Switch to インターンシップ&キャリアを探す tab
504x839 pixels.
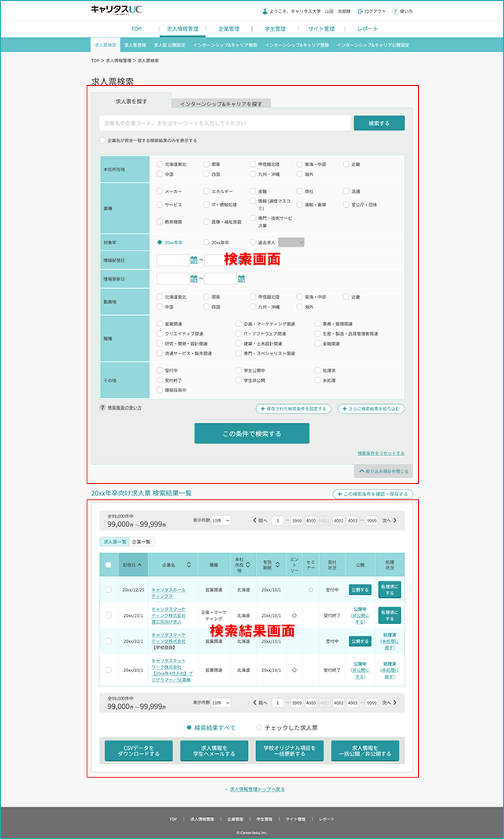[221, 104]
